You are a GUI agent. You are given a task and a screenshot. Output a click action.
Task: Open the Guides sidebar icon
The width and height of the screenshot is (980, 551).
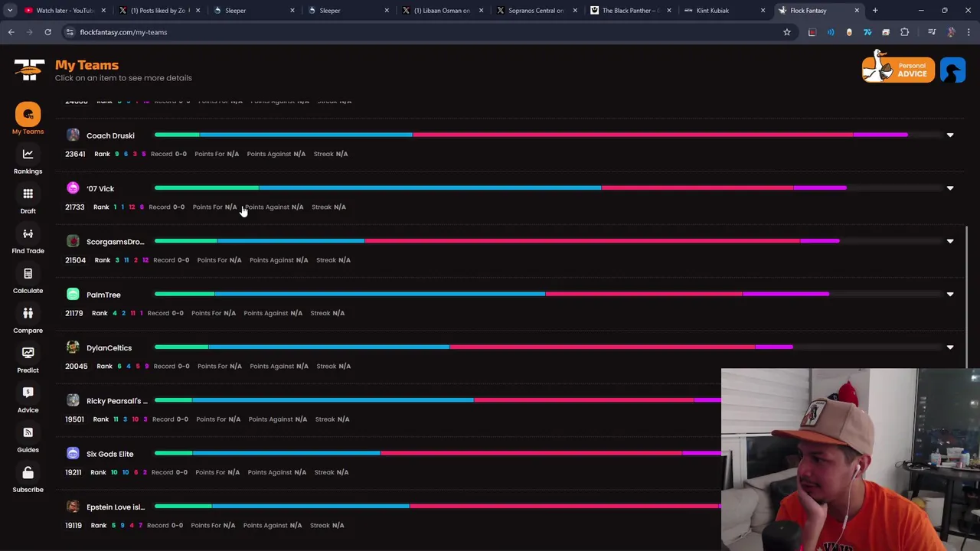coord(28,433)
